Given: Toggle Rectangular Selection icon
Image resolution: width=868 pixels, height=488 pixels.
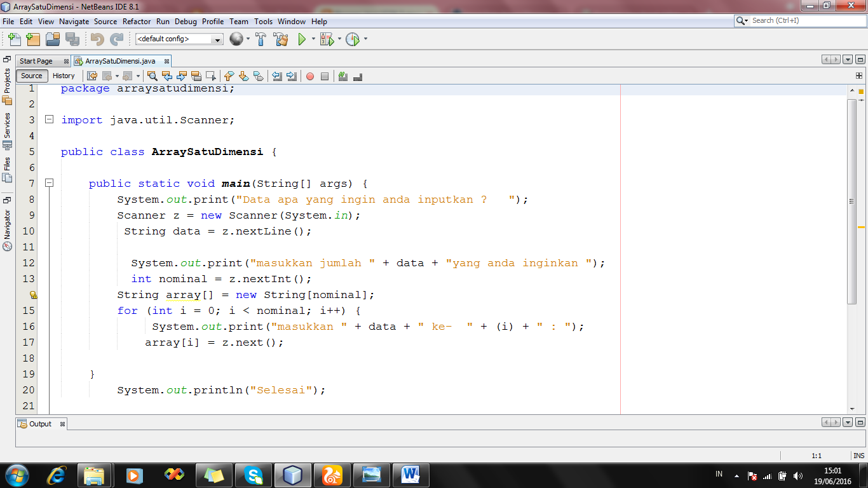Looking at the screenshot, I should pyautogui.click(x=211, y=76).
